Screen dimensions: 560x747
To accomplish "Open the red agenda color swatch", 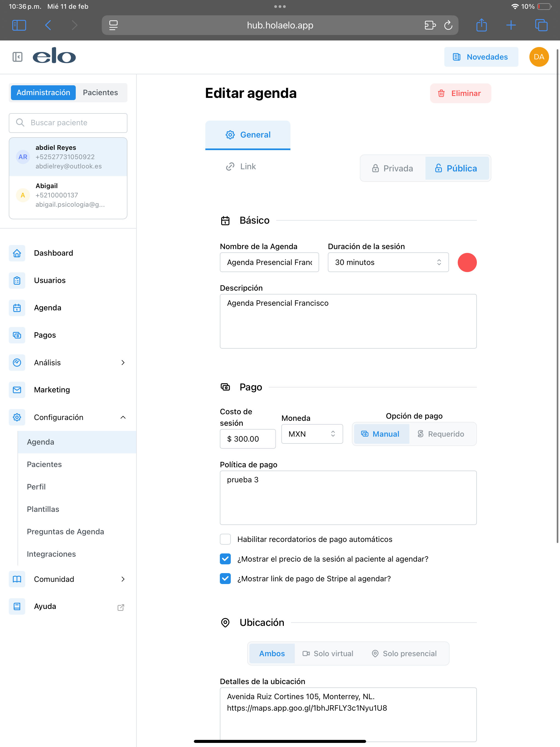I will pyautogui.click(x=467, y=262).
